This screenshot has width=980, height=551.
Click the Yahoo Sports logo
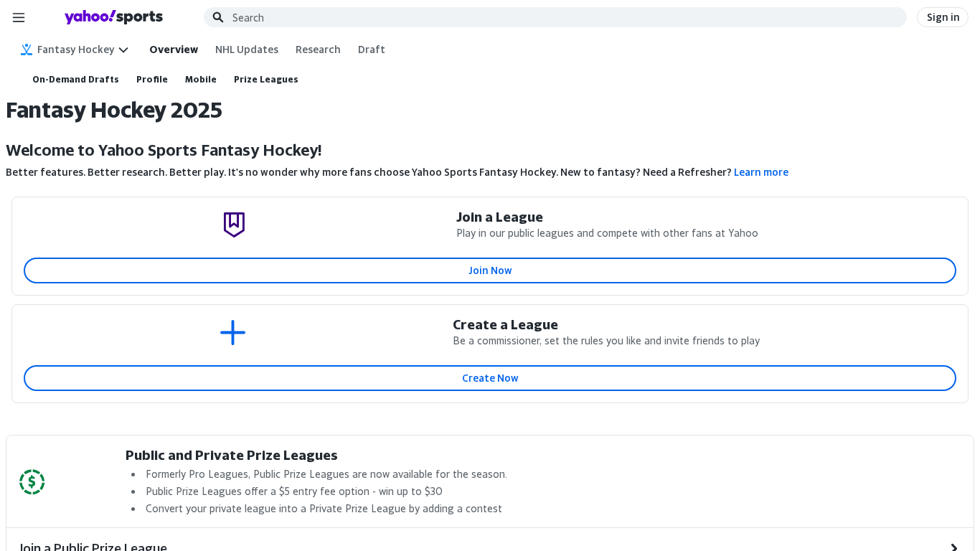113,17
